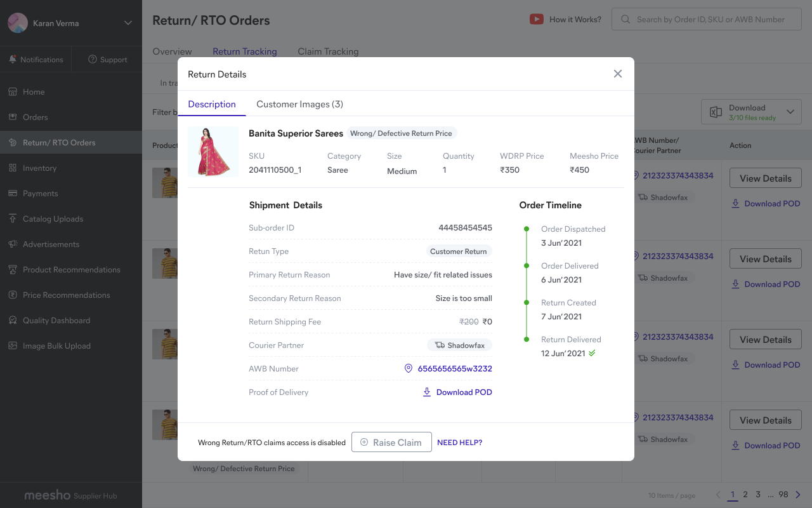This screenshot has width=812, height=508.
Task: Click the Support question mark icon
Action: click(93, 59)
